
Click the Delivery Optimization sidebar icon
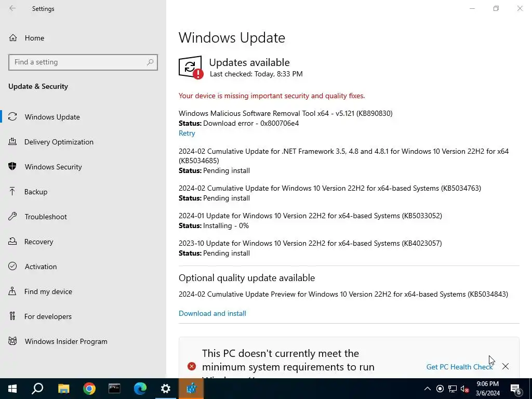point(12,141)
